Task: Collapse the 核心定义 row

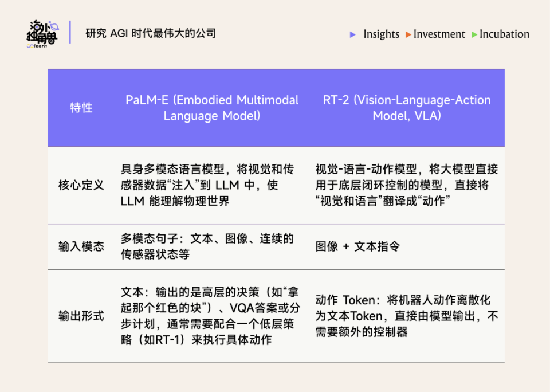Action: tap(81, 185)
